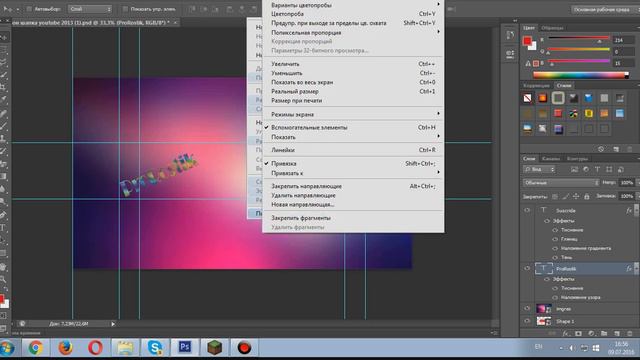Click the add layer mask icon
Image resolution: width=640 pixels, height=360 pixels.
[x=578, y=333]
